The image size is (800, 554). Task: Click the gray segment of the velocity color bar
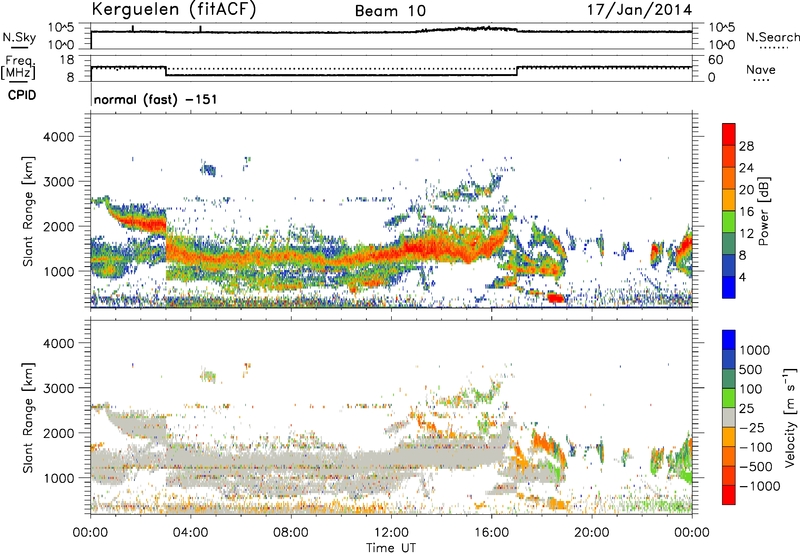click(x=729, y=418)
